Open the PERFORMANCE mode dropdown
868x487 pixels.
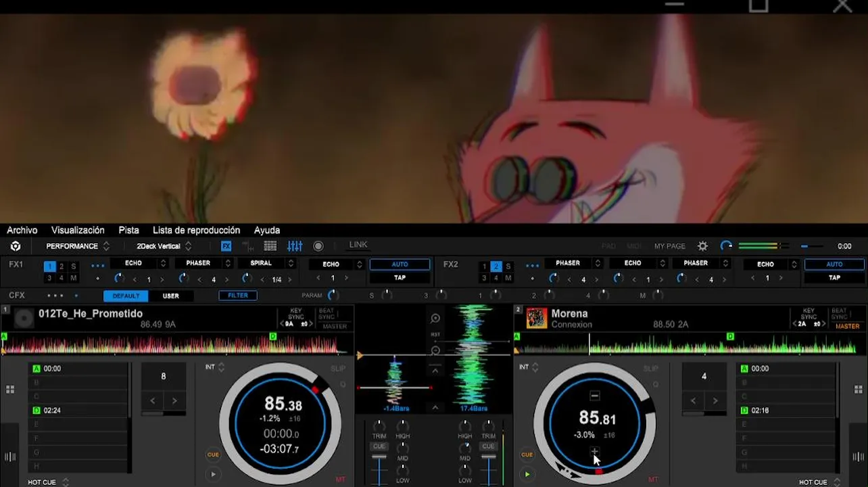77,246
